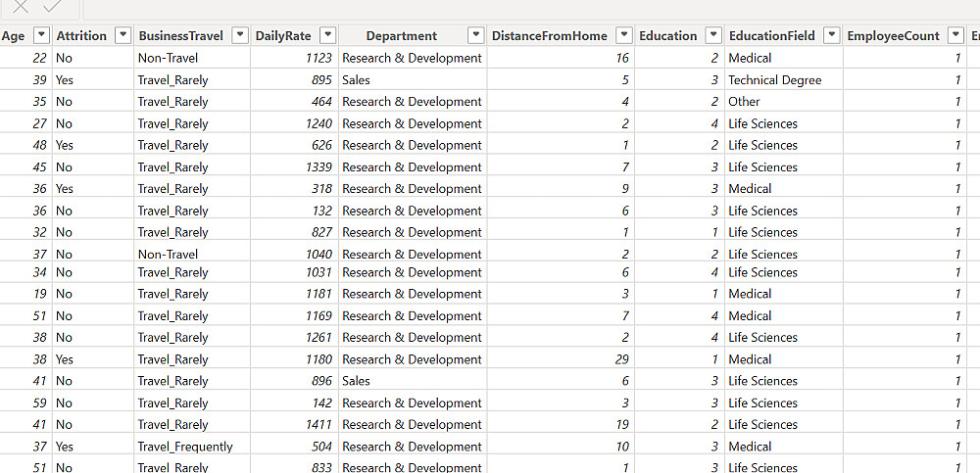Select the DistanceFromHome column header
The width and height of the screenshot is (980, 473).
pyautogui.click(x=549, y=36)
